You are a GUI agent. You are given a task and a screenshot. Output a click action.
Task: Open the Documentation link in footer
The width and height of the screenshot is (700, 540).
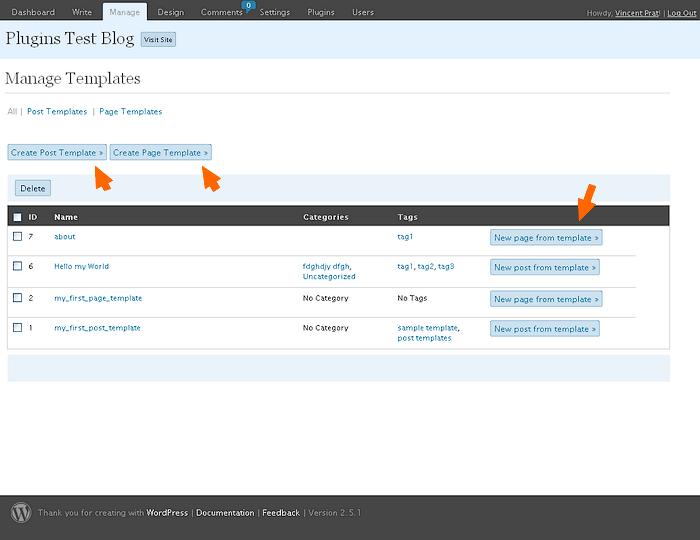pos(225,513)
